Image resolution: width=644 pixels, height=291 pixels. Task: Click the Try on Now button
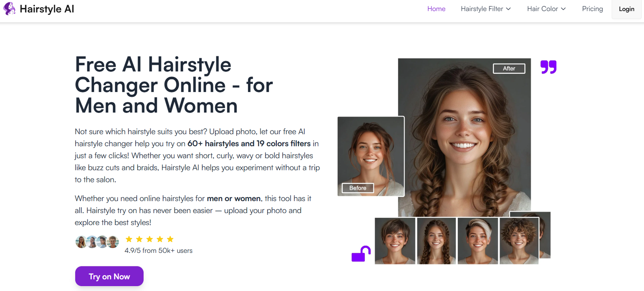(x=109, y=276)
